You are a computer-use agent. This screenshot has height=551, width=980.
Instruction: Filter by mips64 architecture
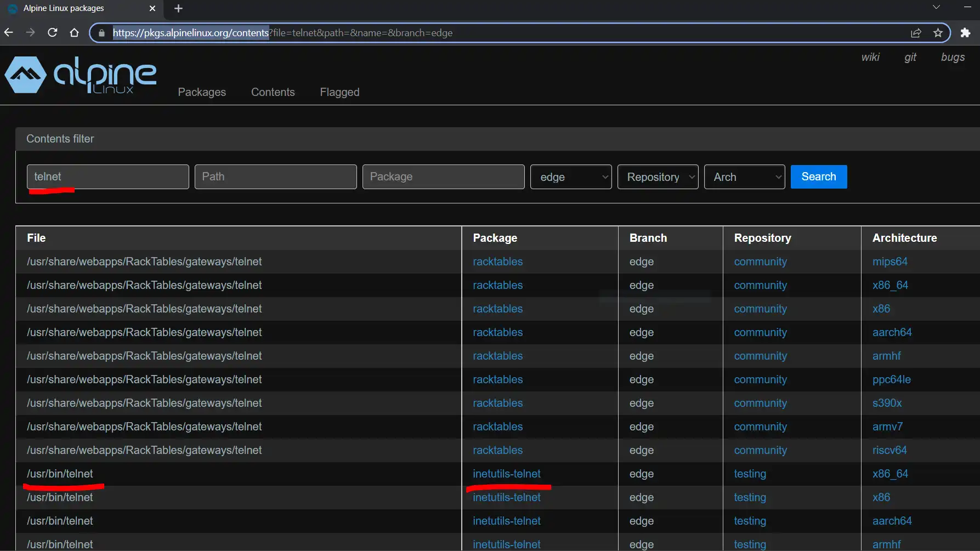890,262
